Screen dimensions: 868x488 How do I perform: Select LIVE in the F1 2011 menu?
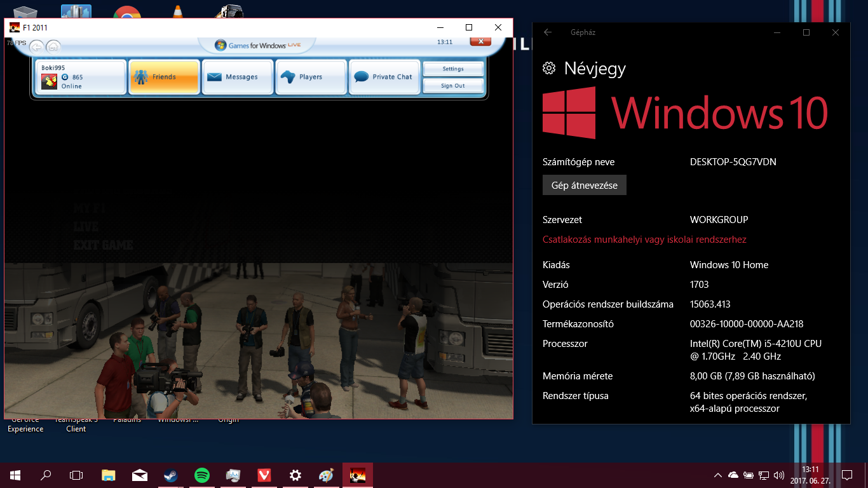(86, 227)
